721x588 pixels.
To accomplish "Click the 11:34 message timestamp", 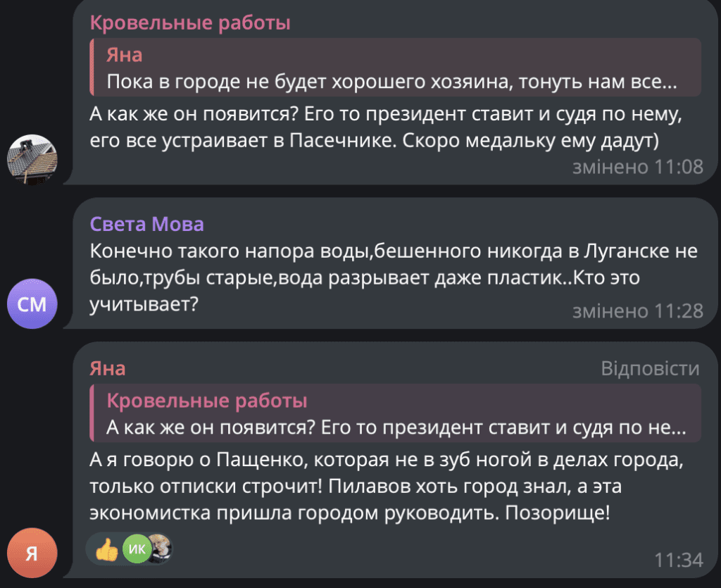I will (679, 561).
